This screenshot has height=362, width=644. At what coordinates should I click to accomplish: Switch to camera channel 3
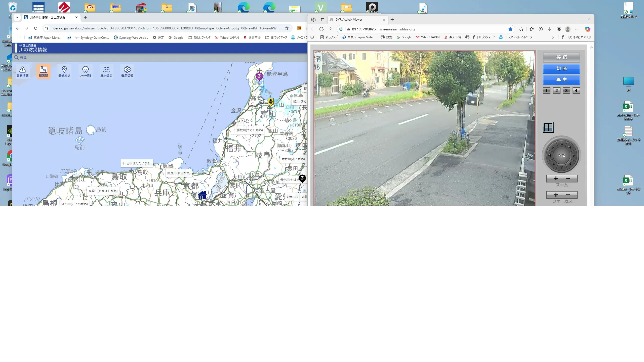tap(566, 90)
